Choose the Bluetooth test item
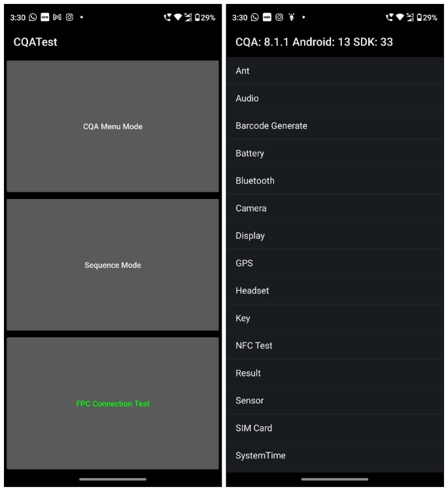 335,181
